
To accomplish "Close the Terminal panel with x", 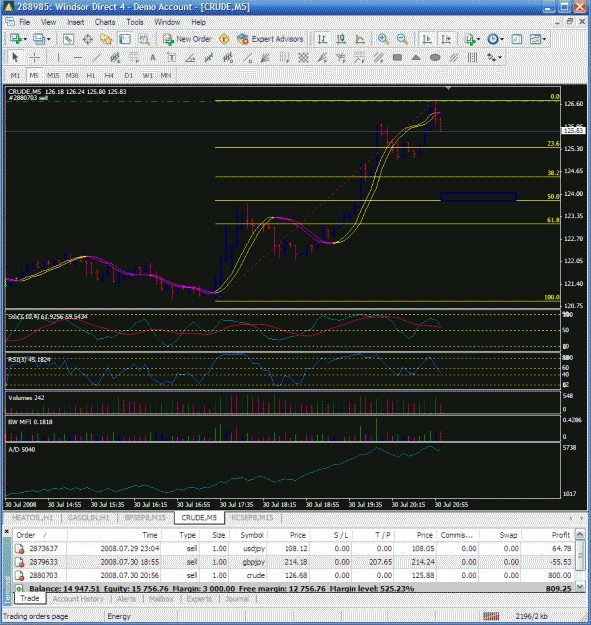I will 6,532.
